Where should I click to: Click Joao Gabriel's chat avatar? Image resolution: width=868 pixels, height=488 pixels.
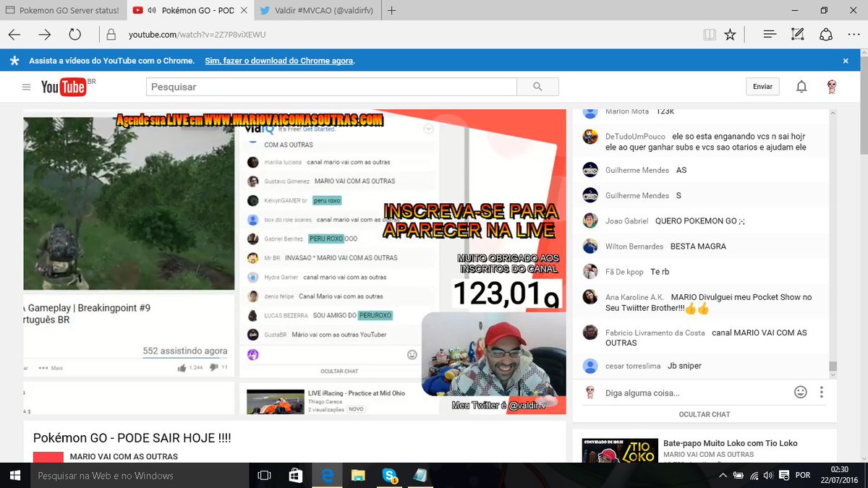click(590, 221)
